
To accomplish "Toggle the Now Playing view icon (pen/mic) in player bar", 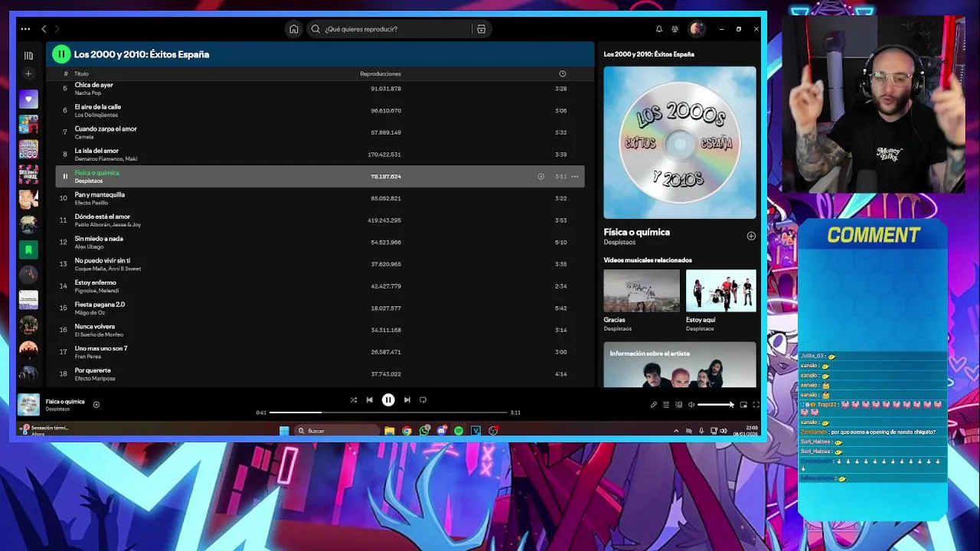I will click(653, 405).
